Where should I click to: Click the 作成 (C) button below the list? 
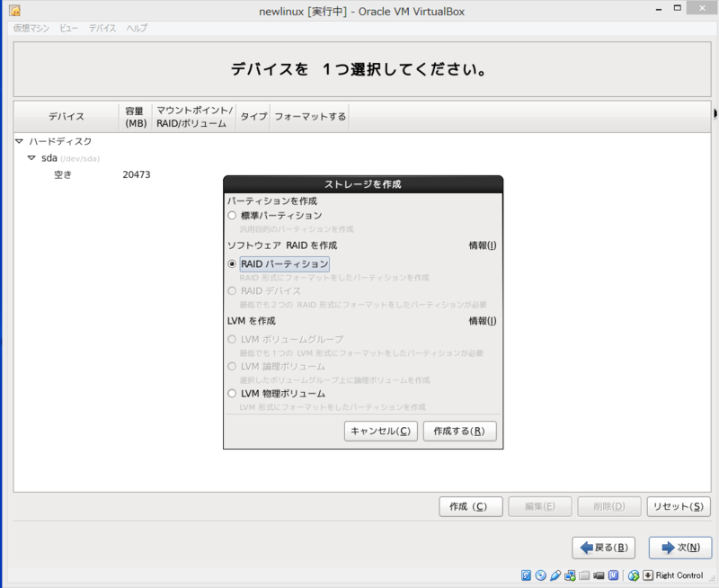470,507
